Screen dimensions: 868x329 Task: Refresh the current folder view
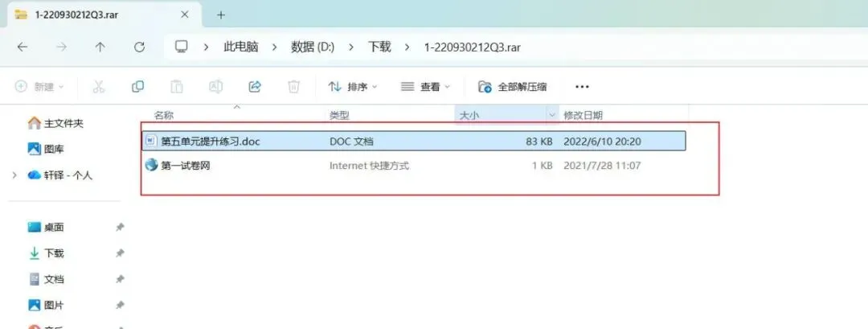140,47
